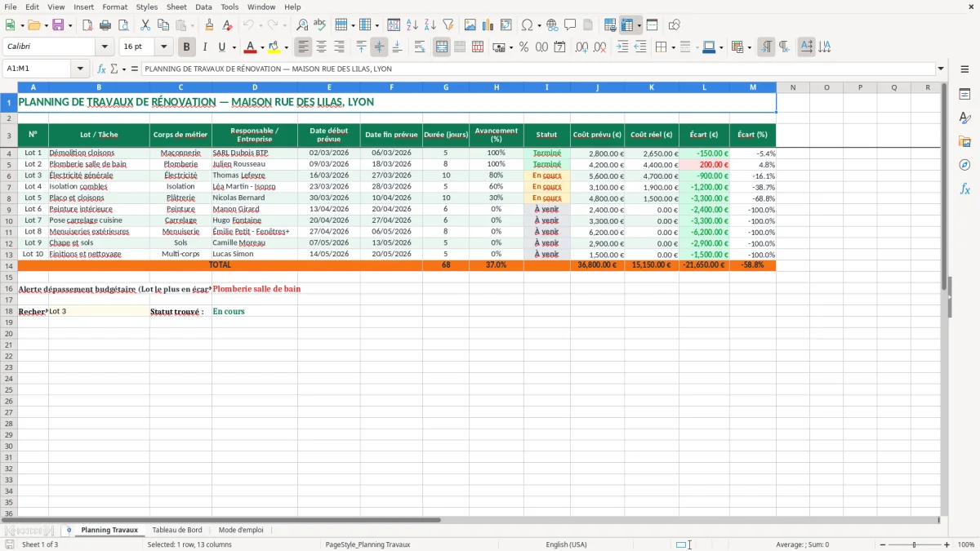Click the zoom in plus button
This screenshot has height=551, width=980.
click(947, 544)
